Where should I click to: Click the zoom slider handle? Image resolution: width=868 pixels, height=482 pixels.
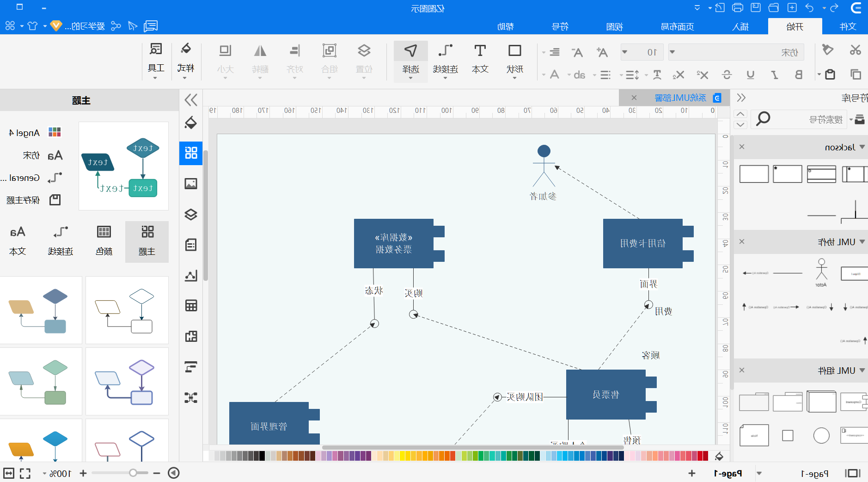pyautogui.click(x=133, y=473)
